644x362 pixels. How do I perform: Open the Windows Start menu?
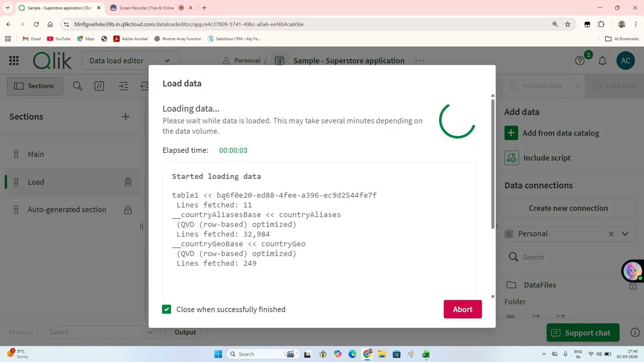click(x=218, y=354)
